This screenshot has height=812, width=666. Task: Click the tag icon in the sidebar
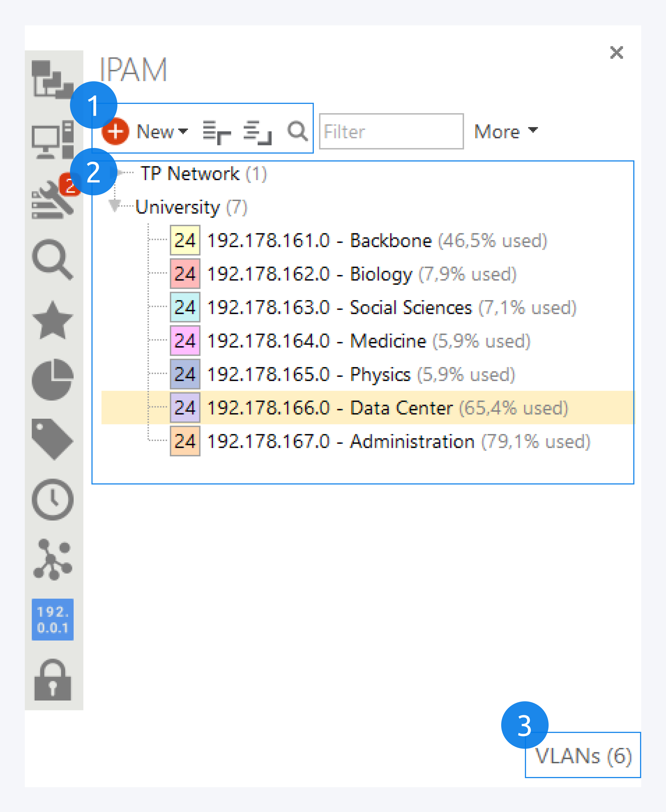52,439
